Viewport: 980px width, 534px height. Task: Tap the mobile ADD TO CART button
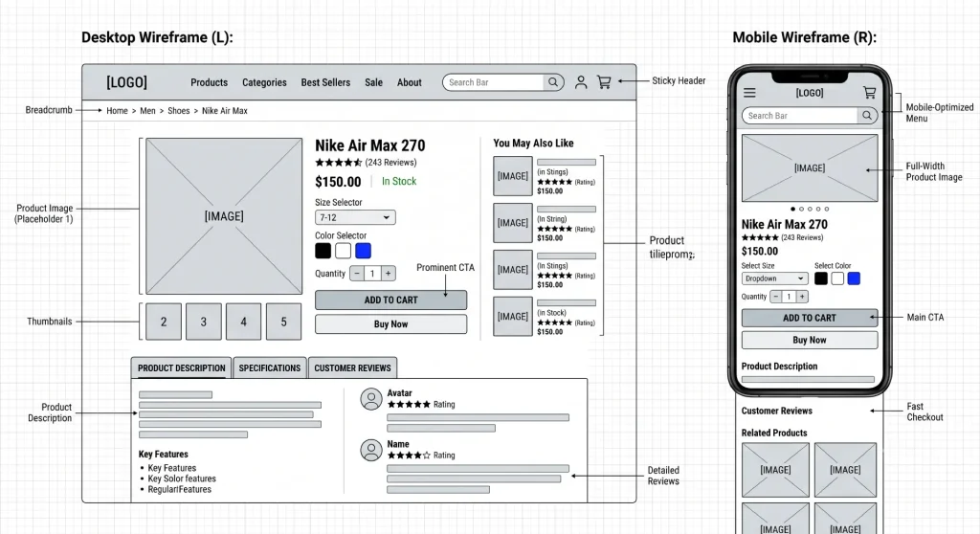[x=810, y=318]
